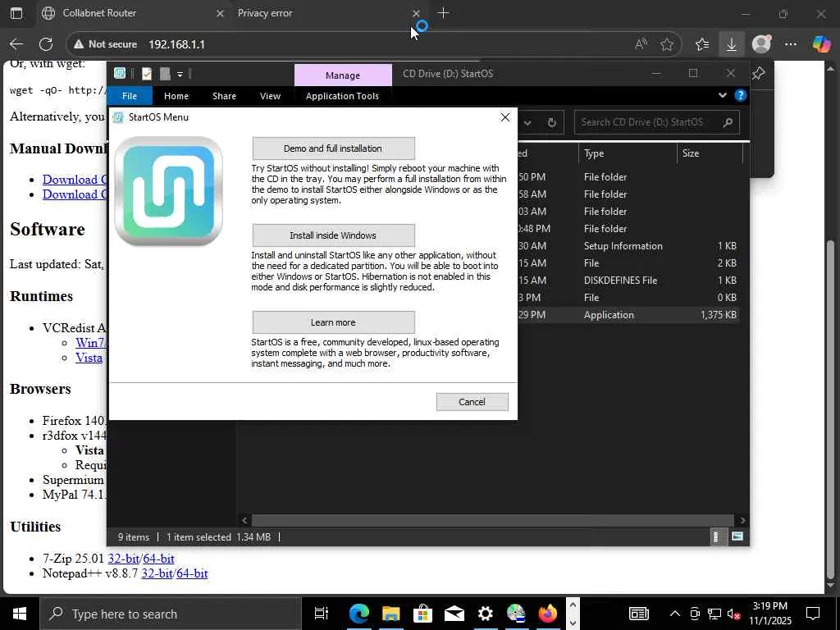Open File Explorer taskbar icon
The width and height of the screenshot is (840, 630).
pyautogui.click(x=391, y=614)
